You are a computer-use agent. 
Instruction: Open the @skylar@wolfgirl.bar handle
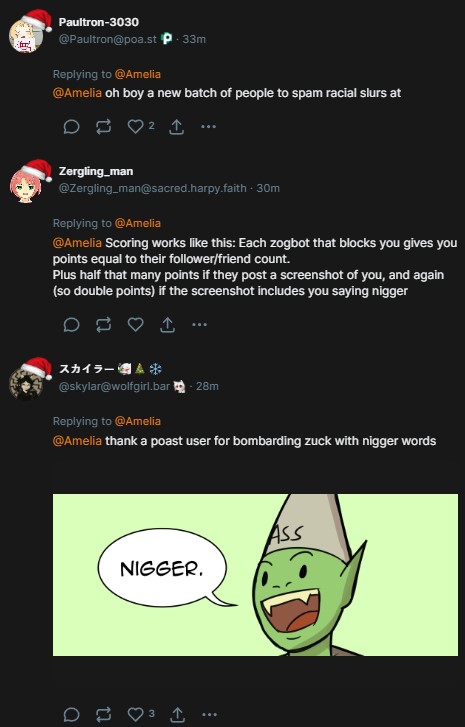tap(114, 386)
